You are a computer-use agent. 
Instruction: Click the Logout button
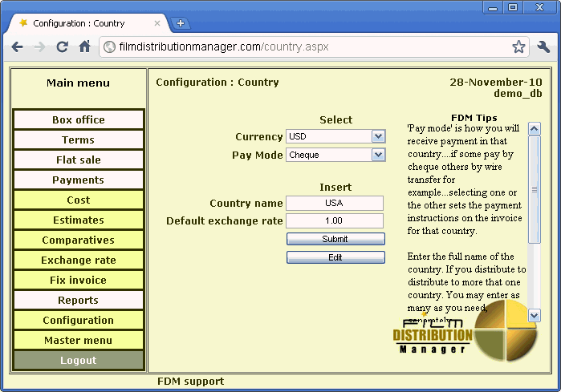point(79,361)
